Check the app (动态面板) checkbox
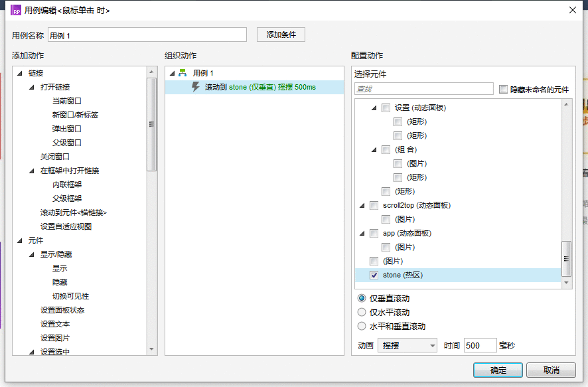 click(374, 233)
